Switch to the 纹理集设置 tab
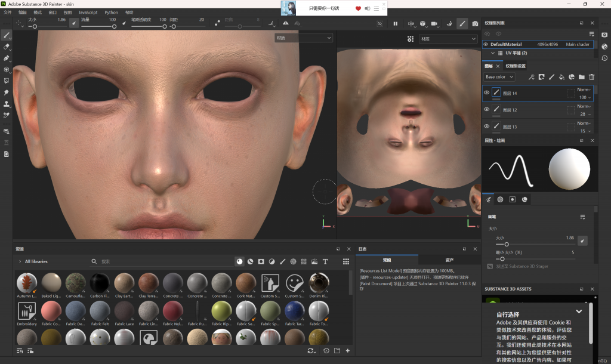 tap(516, 66)
